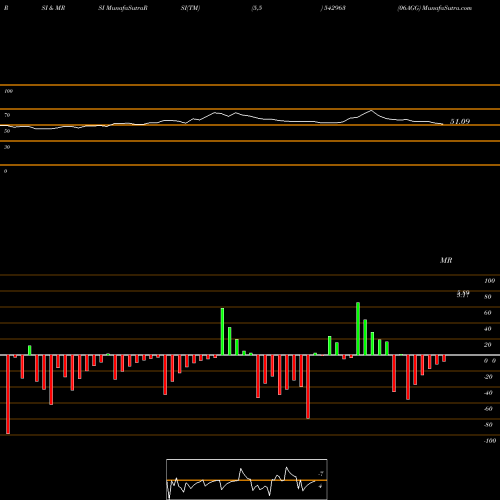Click the MR axis label 60
Screen dimensions: 500x500
pyautogui.click(x=487, y=313)
